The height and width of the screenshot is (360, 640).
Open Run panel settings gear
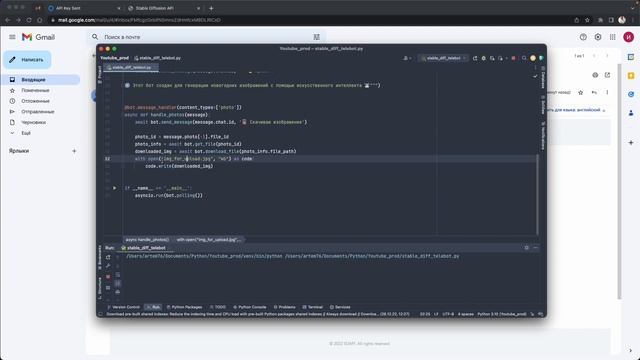coord(527,248)
